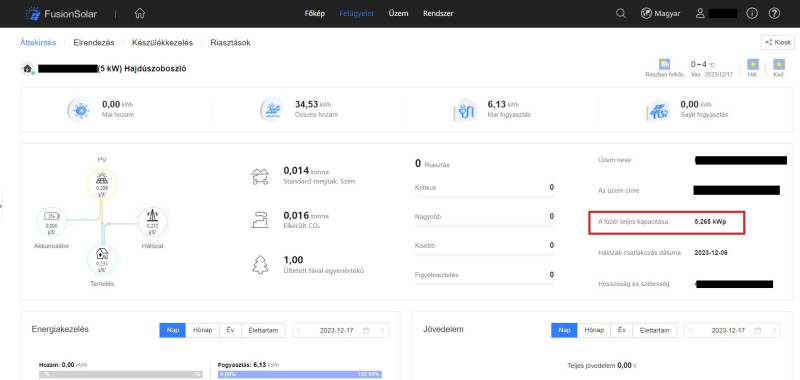Open the Üzem menu
This screenshot has height=380, width=800.
tap(398, 14)
